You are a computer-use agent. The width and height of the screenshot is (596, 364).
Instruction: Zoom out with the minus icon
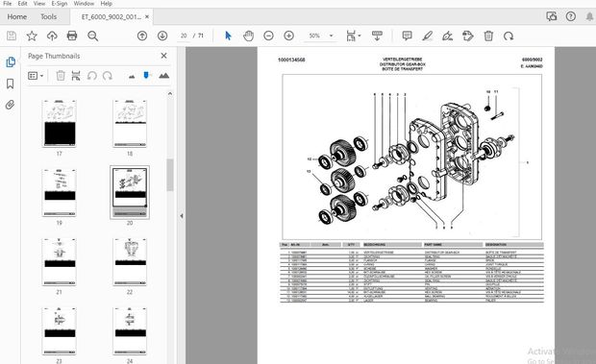point(268,36)
